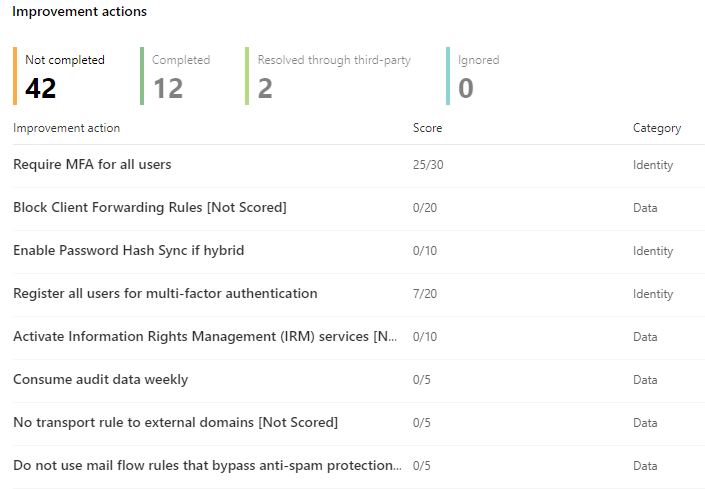Open Activate Information Rights Management action

pos(205,336)
